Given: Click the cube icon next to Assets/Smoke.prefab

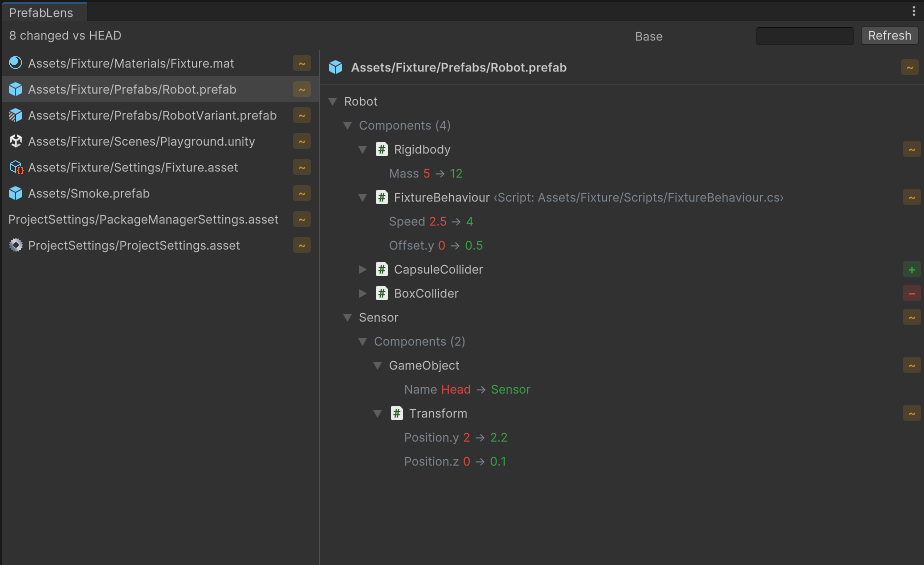Looking at the screenshot, I should tap(16, 193).
